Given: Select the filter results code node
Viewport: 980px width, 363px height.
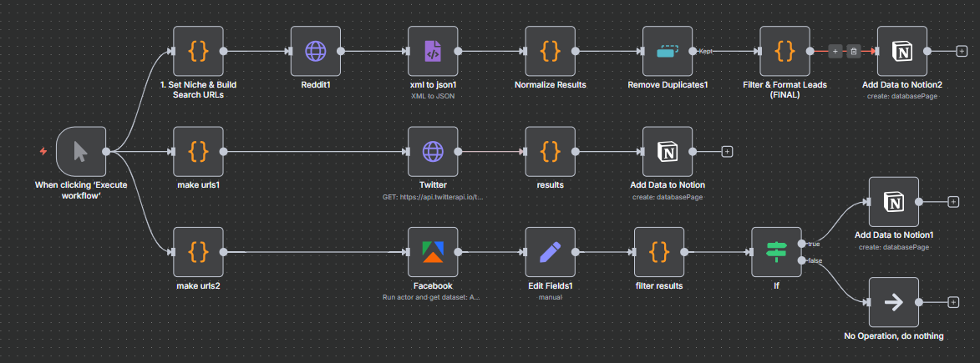Looking at the screenshot, I should click(659, 252).
